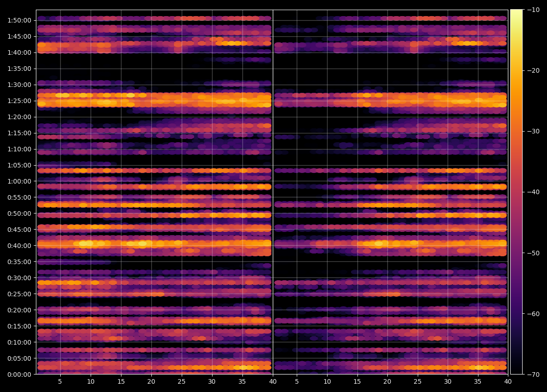The width and height of the screenshot is (547, 392).
Task: Select the 1:30:00 time label
Action: tap(19, 85)
